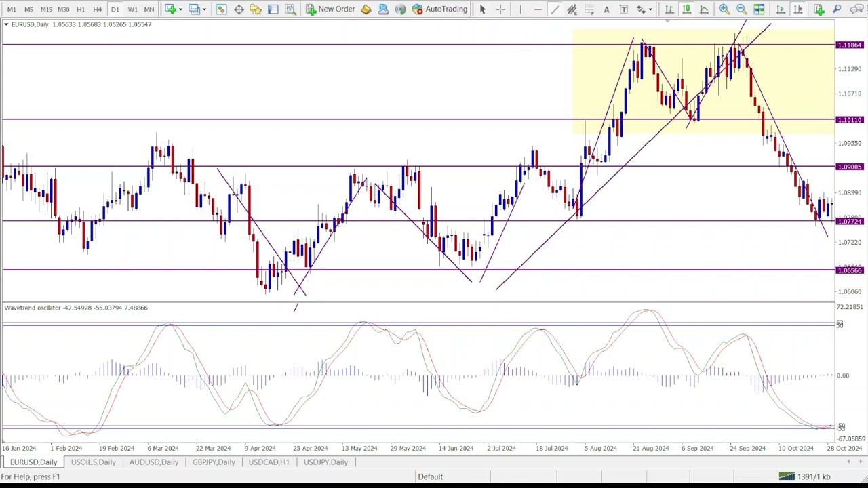This screenshot has width=868, height=488.
Task: Select the D1 timeframe button
Action: [x=115, y=9]
